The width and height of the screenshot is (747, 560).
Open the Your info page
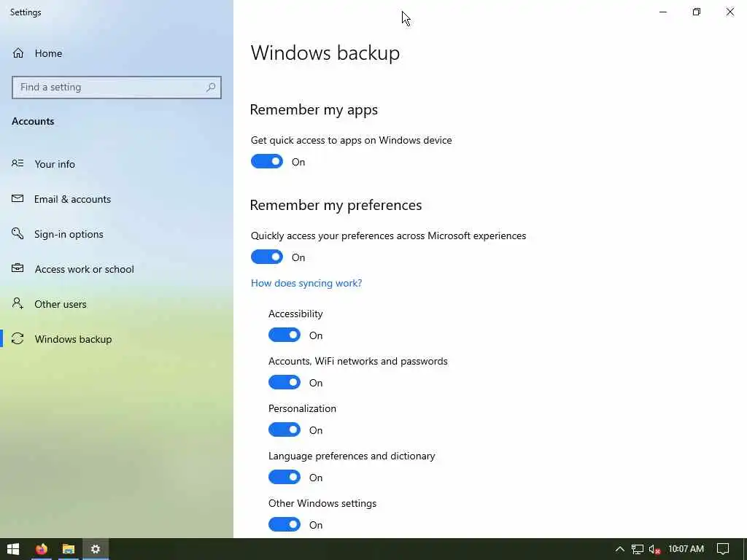tap(116, 164)
